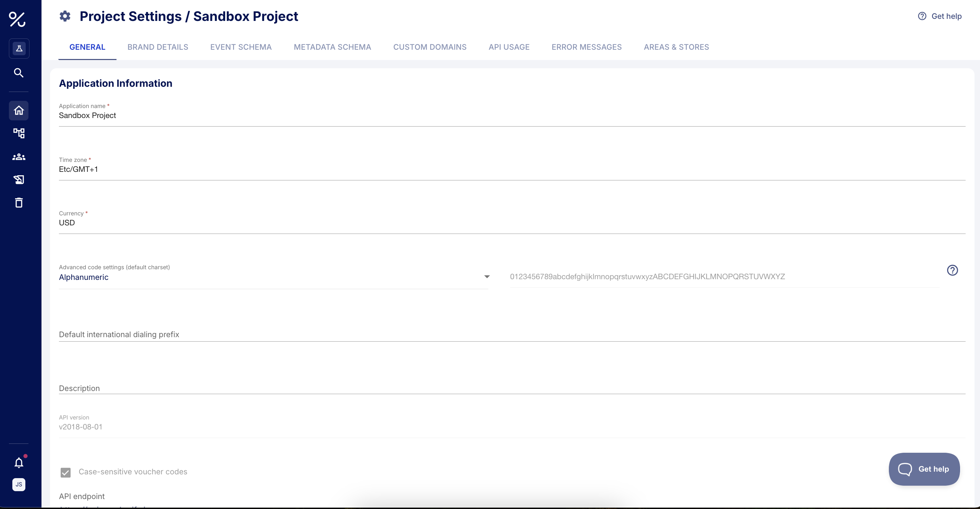
Task: Open the Alphanumeric charset dropdown
Action: (x=487, y=276)
